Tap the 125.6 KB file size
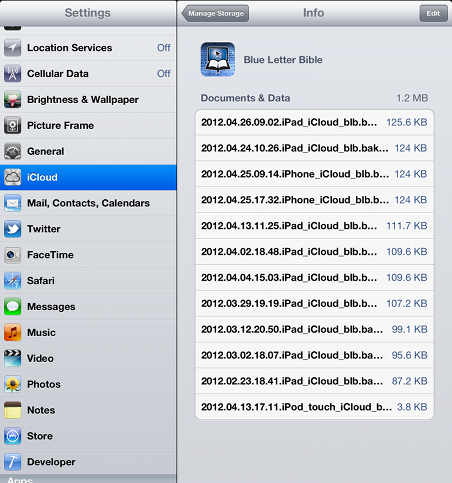The width and height of the screenshot is (452, 483). [407, 122]
